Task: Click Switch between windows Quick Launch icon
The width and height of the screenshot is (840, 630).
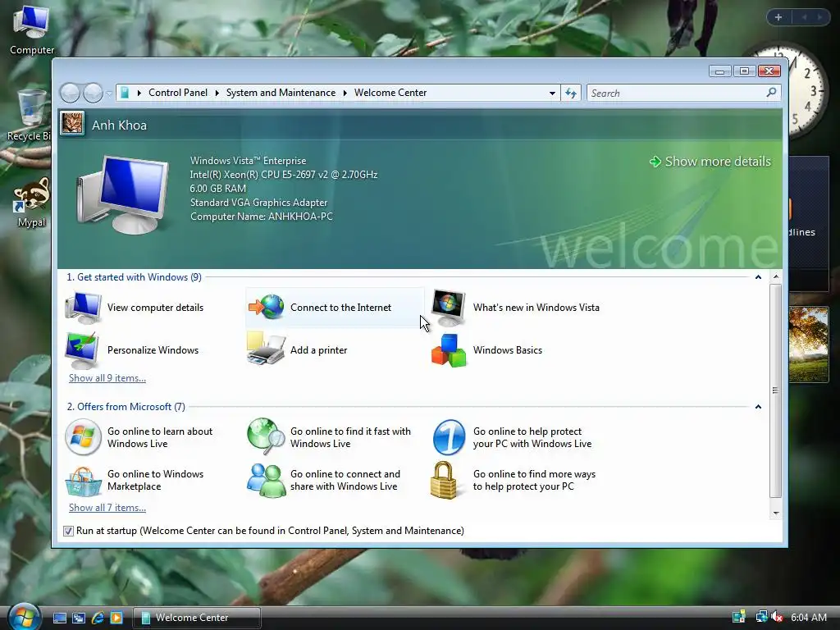Action: 78,618
